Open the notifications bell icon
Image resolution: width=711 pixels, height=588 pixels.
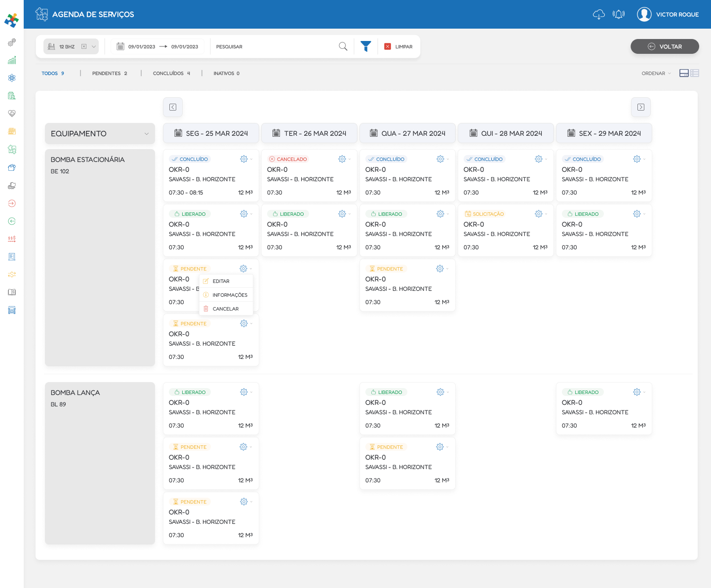point(618,14)
